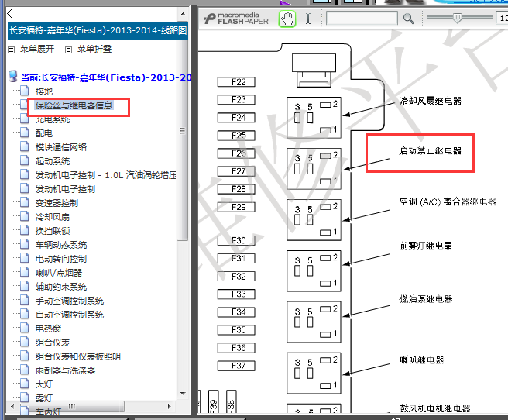
Task: Open 辅助约束系统 tree item
Action: coord(61,287)
